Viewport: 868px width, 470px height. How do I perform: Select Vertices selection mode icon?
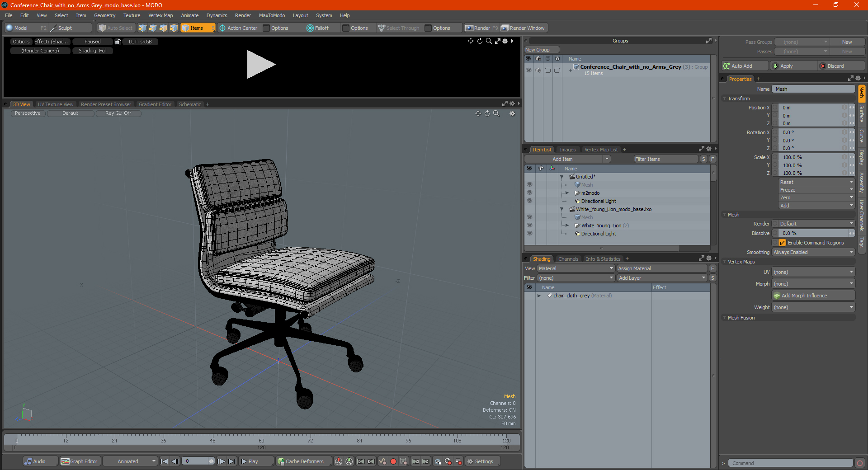(142, 28)
